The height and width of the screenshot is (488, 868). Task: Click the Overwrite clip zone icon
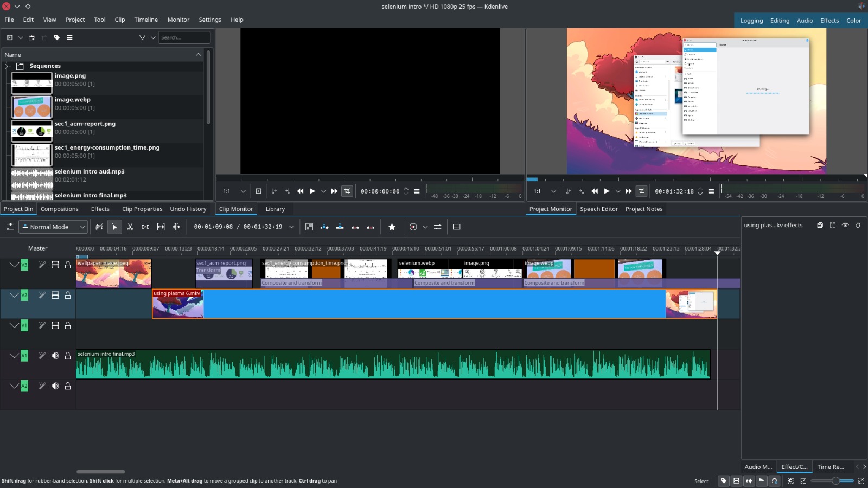340,227
